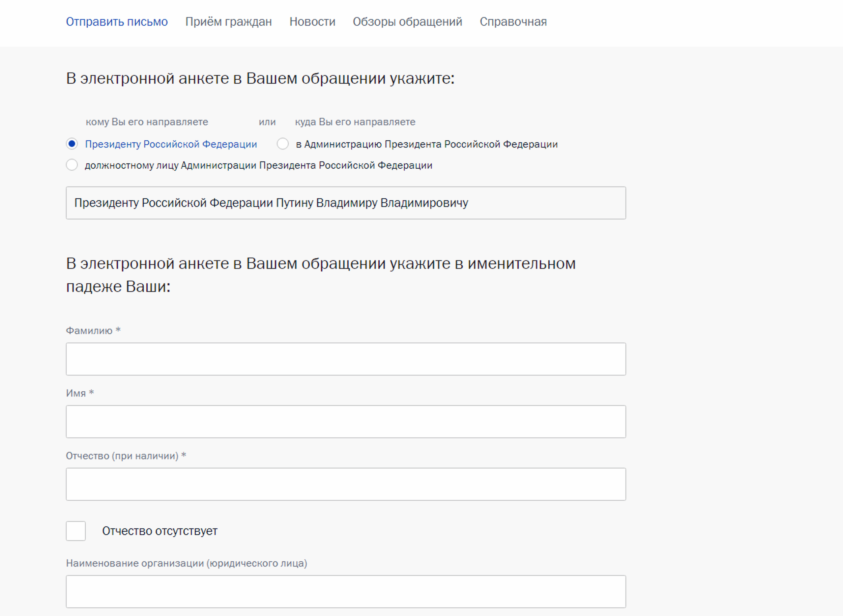Select Президенту Российской Федерации radio button
The height and width of the screenshot is (616, 843).
(72, 144)
